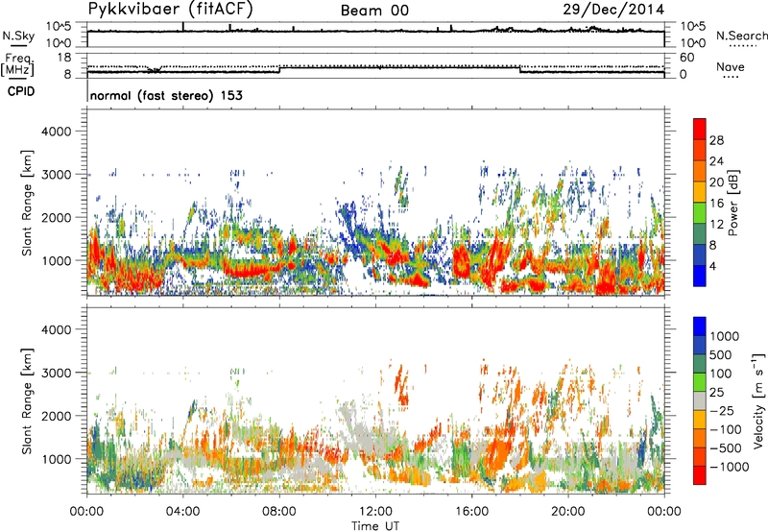Click the "60" Nave tick label
Screen dimensions: 768x532
686,58
